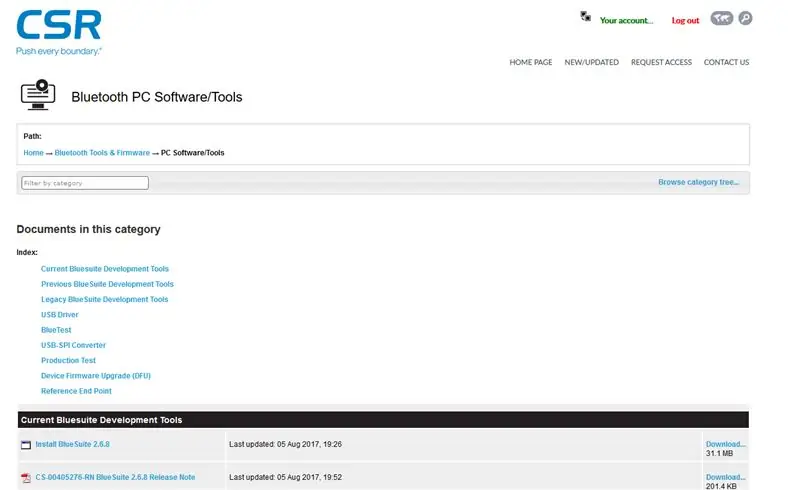Click 'Last updated: 05 Aug 2017, 19:52' text

[x=285, y=477]
